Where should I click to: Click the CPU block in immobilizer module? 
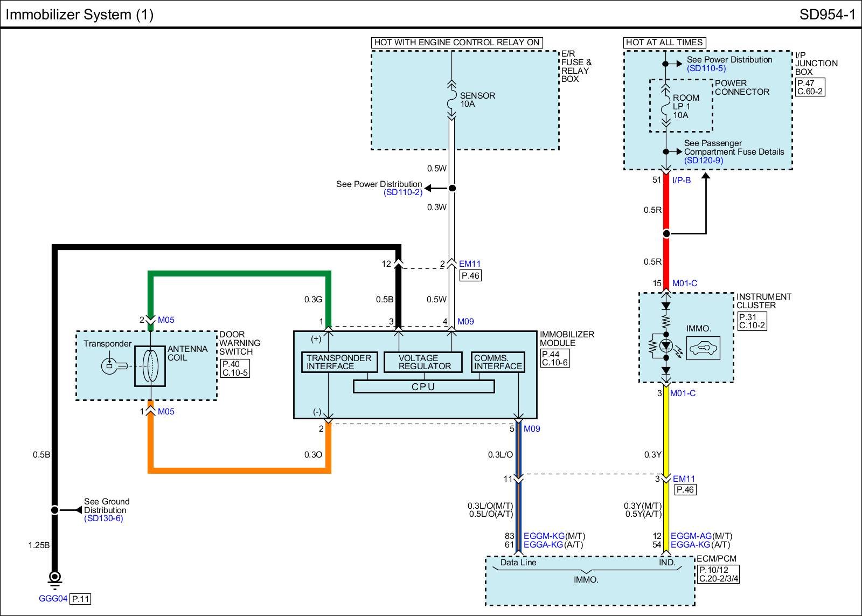point(423,387)
